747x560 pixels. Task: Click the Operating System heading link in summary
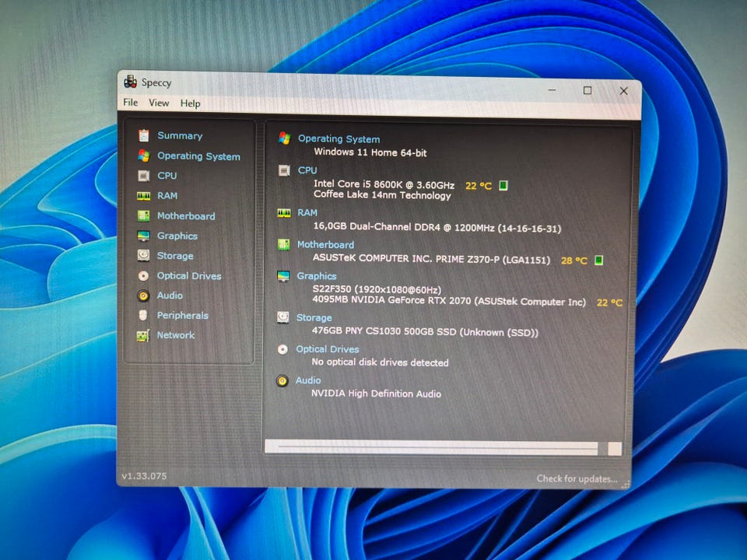point(338,139)
